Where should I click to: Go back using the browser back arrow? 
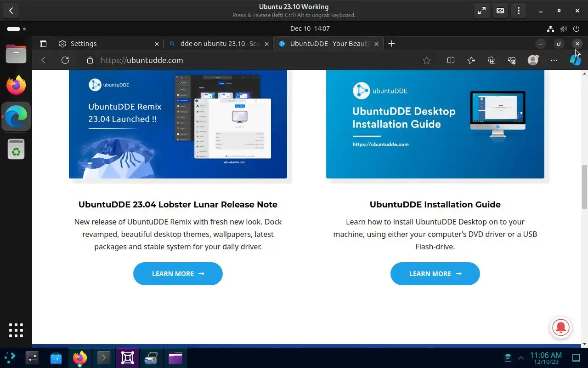45,60
